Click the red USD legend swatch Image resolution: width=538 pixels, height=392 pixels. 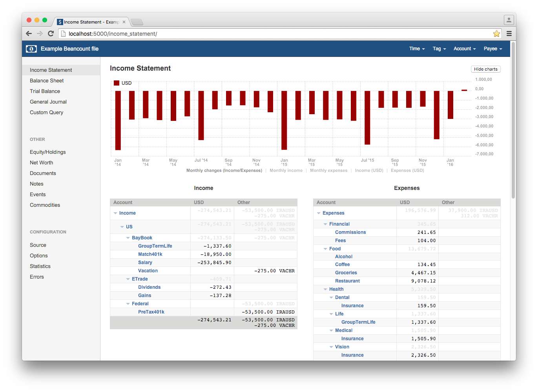point(116,83)
